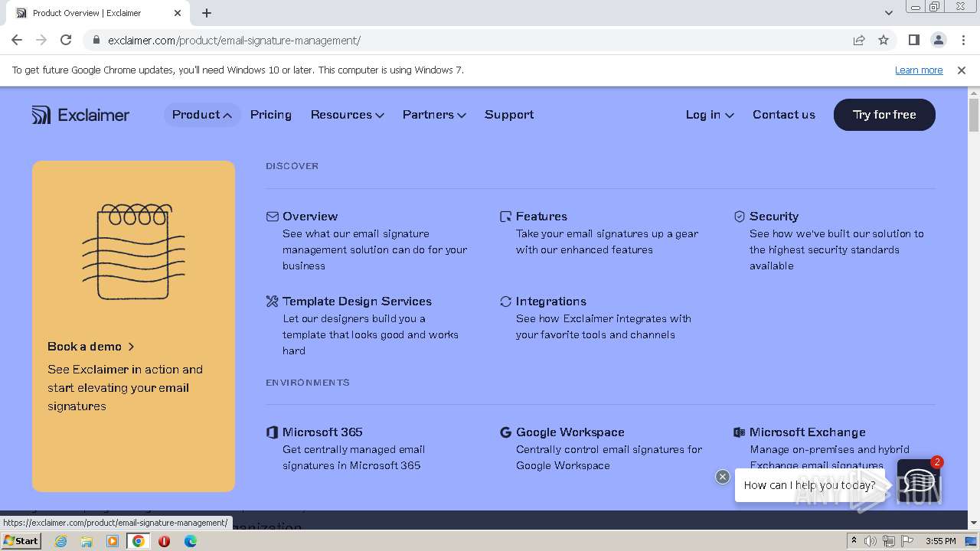
Task: Open the Contact us page
Action: tap(784, 115)
